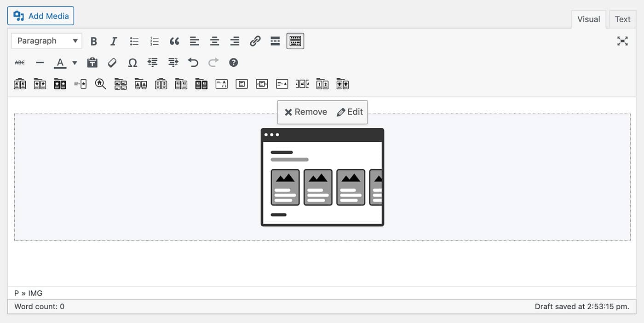
Task: Undo the last action
Action: pyautogui.click(x=193, y=63)
